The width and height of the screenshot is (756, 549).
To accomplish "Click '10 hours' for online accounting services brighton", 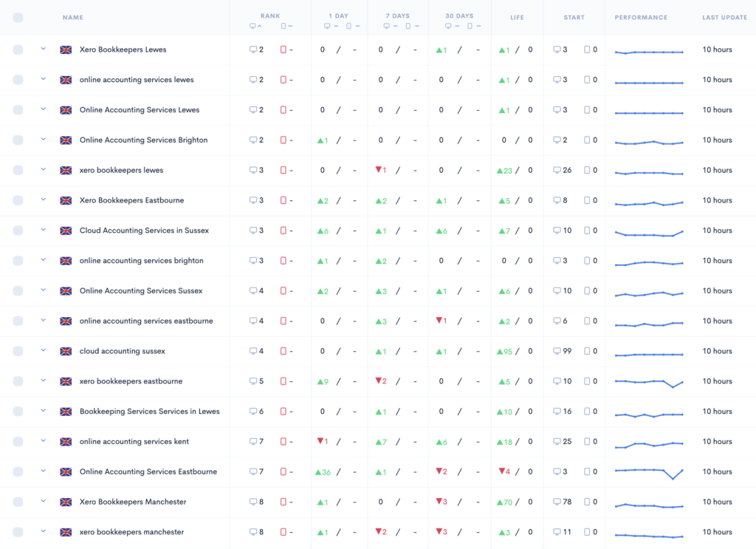I will (x=717, y=261).
